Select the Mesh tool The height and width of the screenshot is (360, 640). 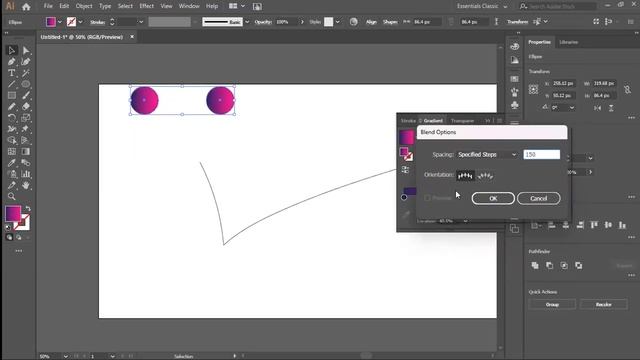(11, 151)
